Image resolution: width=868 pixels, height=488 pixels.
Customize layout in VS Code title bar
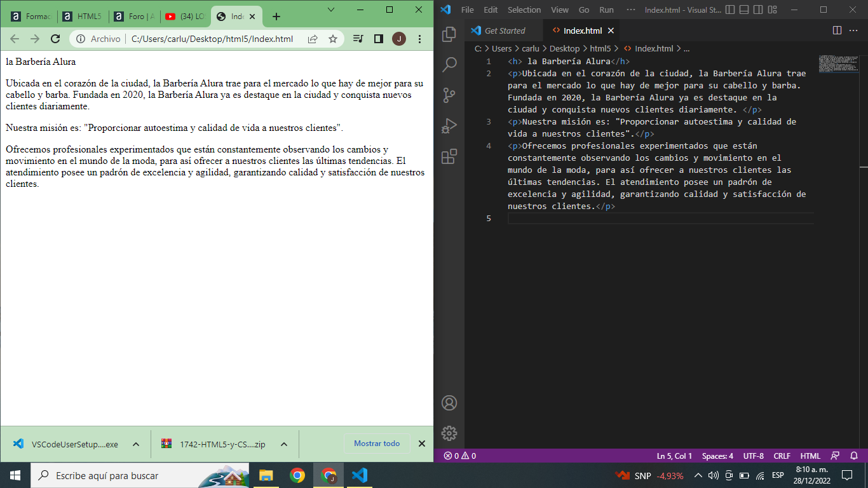coord(771,10)
